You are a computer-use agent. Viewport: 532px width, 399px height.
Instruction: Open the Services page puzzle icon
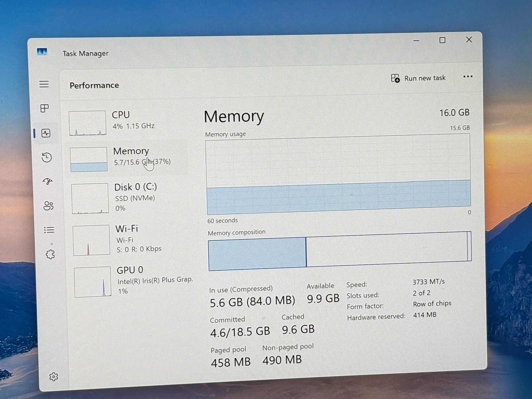point(50,254)
